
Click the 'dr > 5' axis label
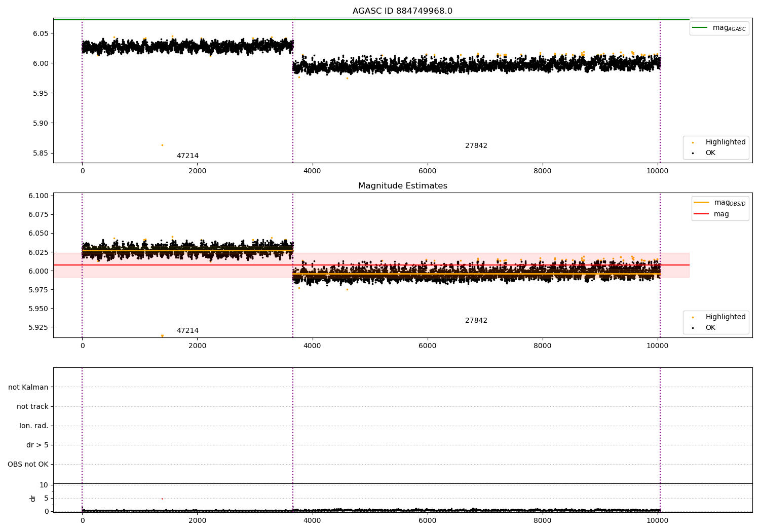click(x=37, y=445)
